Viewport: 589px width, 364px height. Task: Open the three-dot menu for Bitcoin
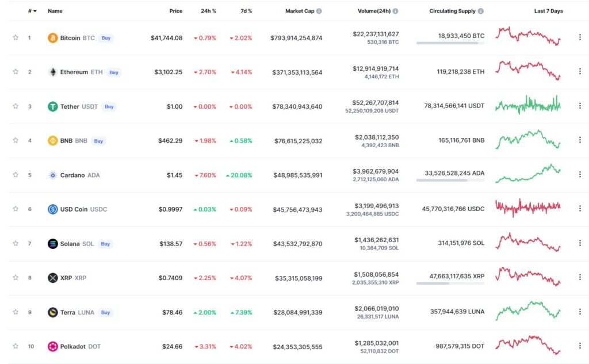click(580, 37)
